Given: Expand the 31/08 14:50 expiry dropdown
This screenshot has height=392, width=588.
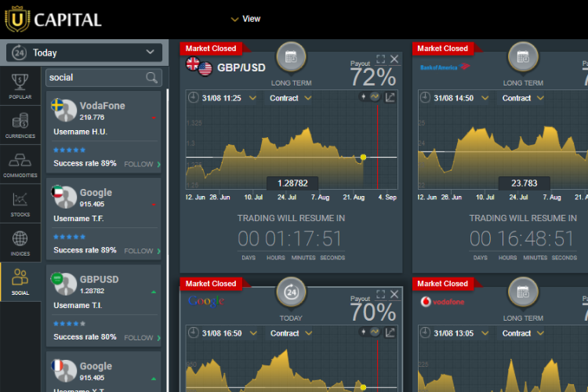Looking at the screenshot, I should pyautogui.click(x=485, y=98).
